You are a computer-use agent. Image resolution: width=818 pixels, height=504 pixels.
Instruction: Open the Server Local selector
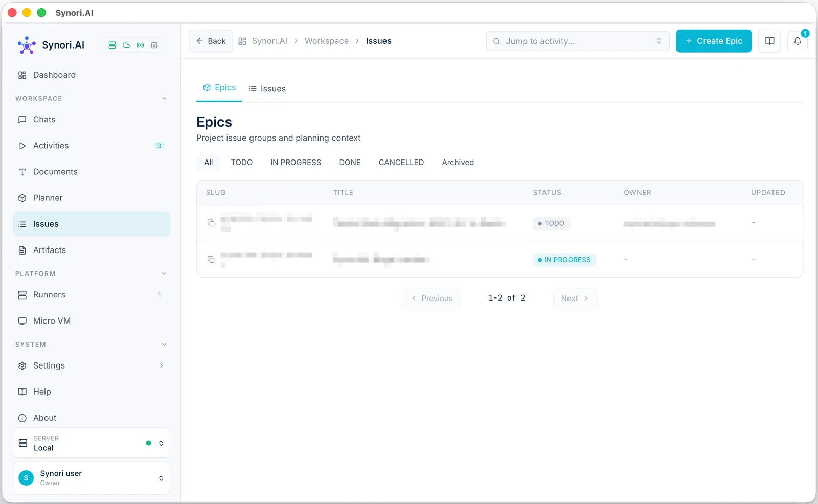pyautogui.click(x=92, y=443)
